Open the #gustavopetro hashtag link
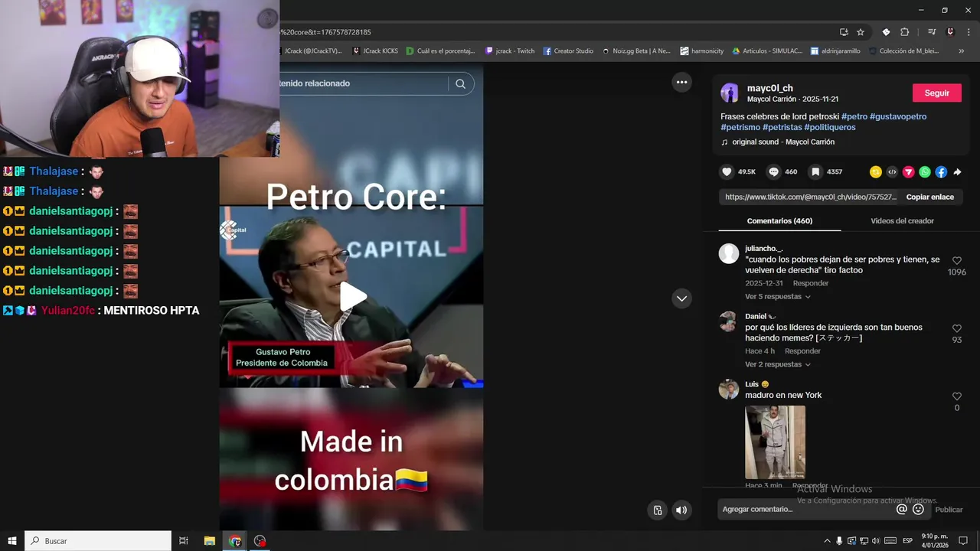This screenshot has height=551, width=980. click(x=898, y=116)
